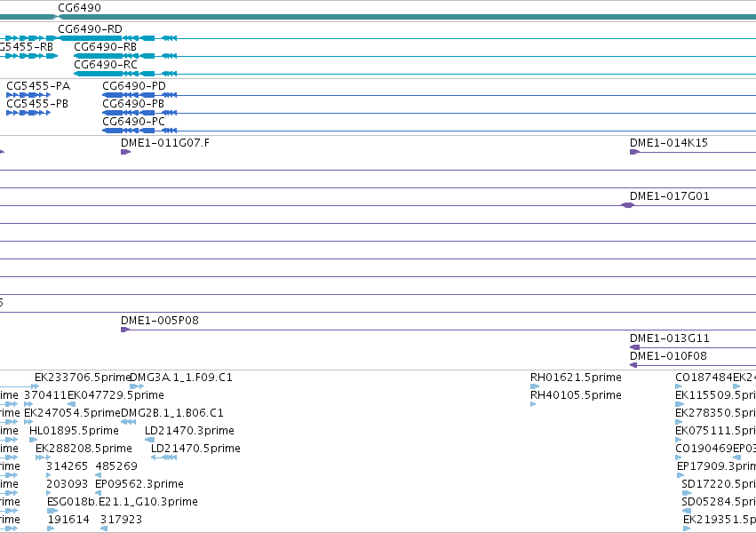Screen dimensions: 756x533
Task: Select the 317923 EST label
Action: pos(121,520)
